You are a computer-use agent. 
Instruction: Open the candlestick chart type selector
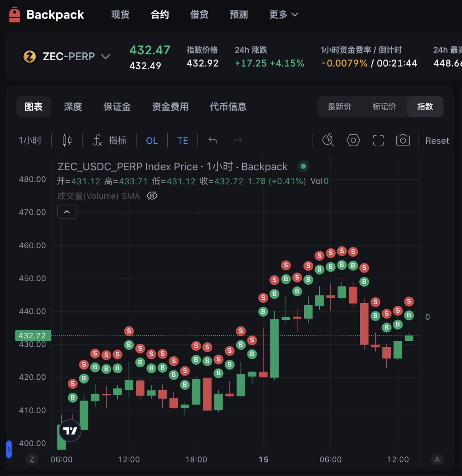pyautogui.click(x=67, y=140)
